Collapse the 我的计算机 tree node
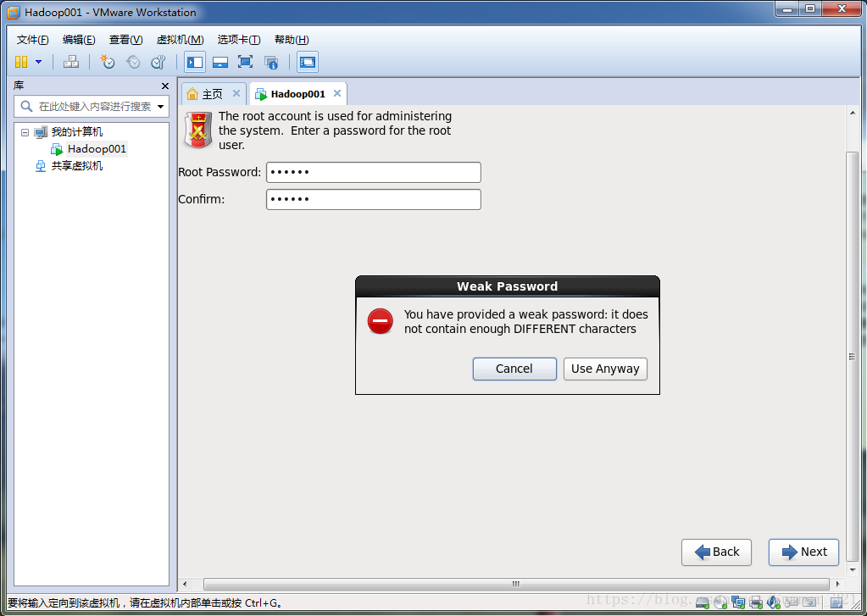 [25, 132]
